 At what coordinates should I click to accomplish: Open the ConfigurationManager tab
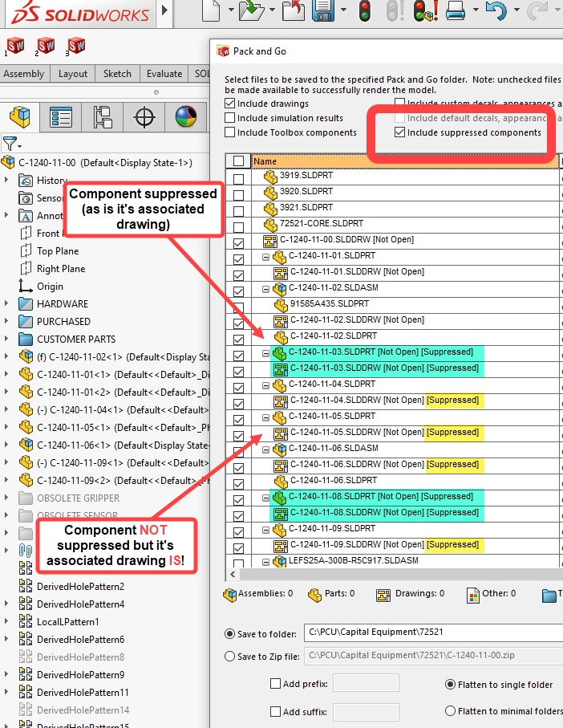(x=103, y=117)
